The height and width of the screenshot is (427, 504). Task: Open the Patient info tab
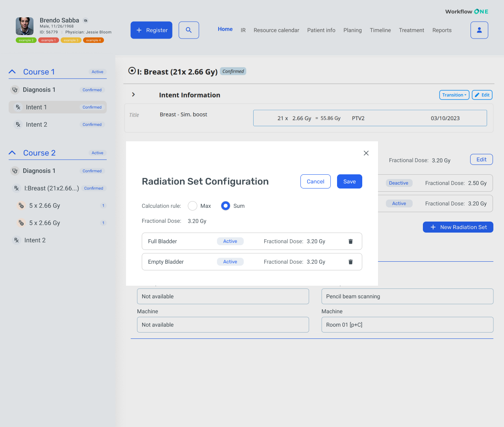321,30
